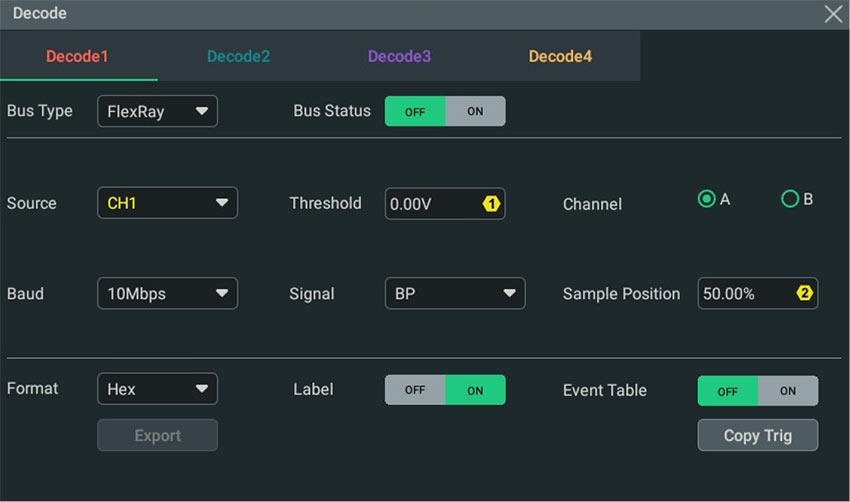Viewport: 850px width, 502px height.
Task: Click the Threshold 0.00V value field
Action: (445, 204)
